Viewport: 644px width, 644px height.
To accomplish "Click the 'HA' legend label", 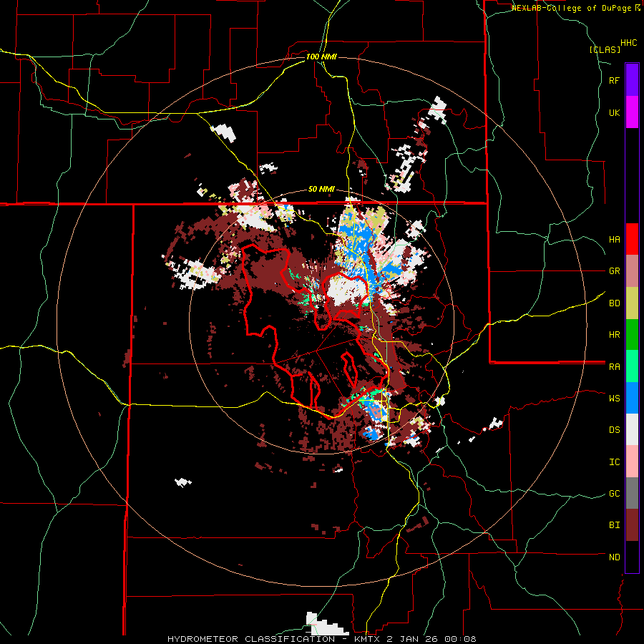I will (615, 240).
